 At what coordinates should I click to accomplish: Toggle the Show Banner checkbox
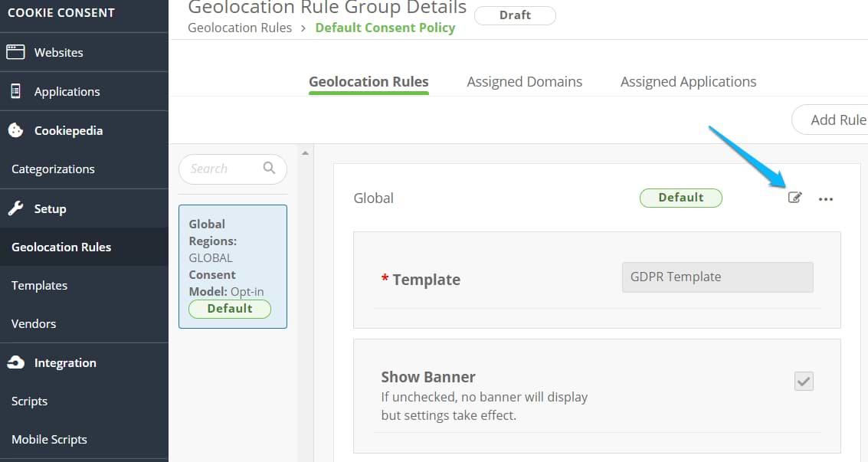[804, 381]
